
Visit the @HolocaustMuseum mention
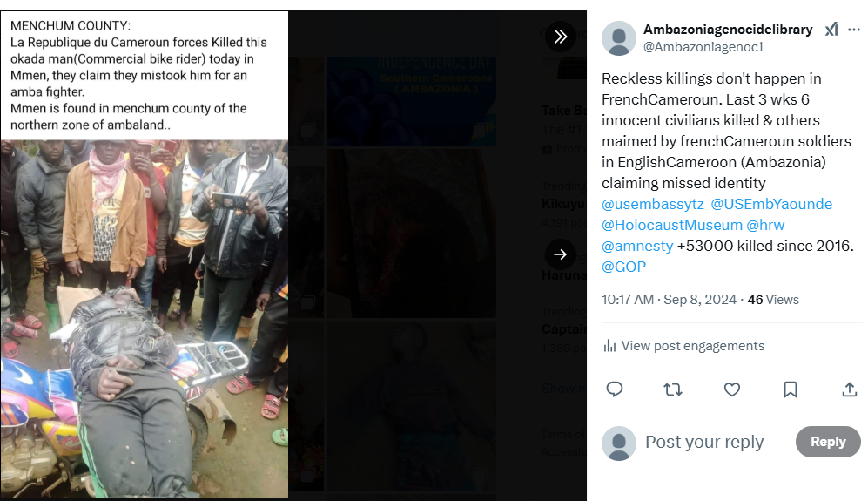671,225
